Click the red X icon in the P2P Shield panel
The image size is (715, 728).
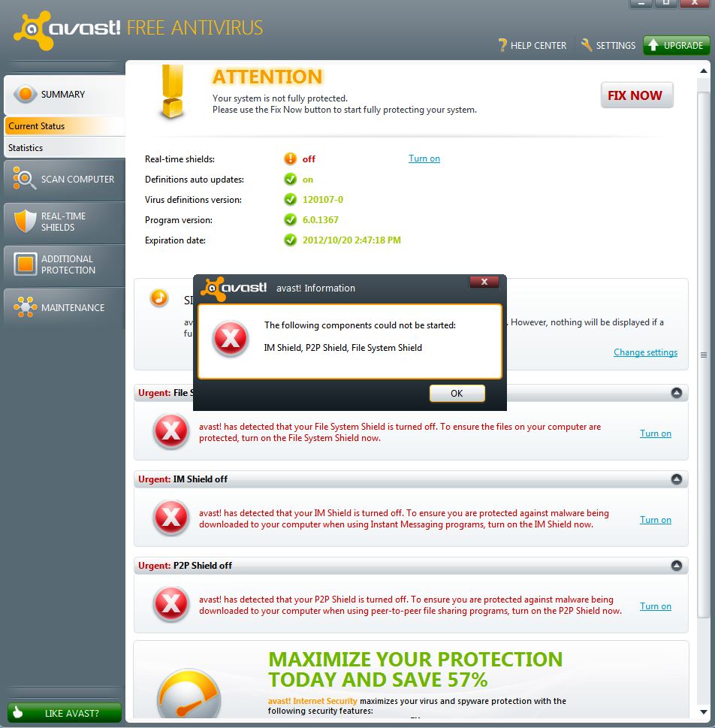click(x=170, y=604)
